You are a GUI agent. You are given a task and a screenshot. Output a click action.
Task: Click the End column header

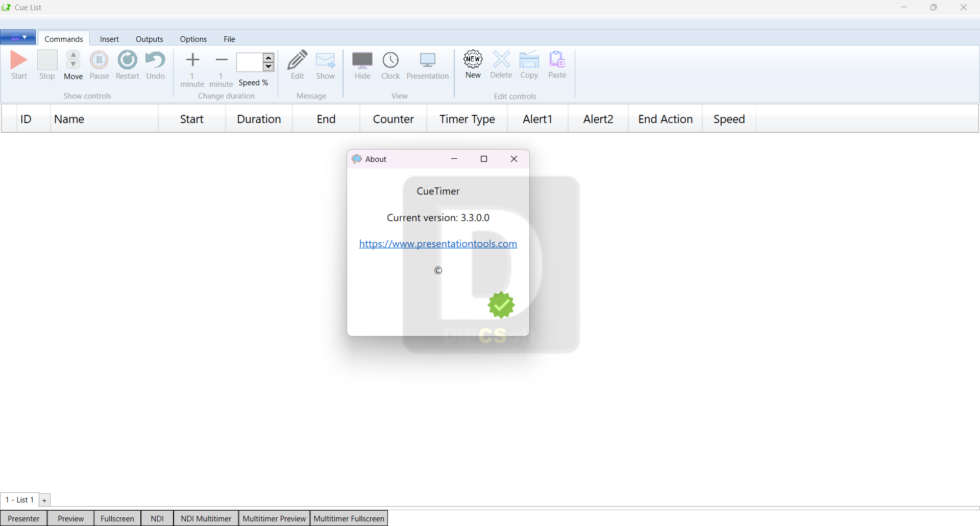click(326, 119)
